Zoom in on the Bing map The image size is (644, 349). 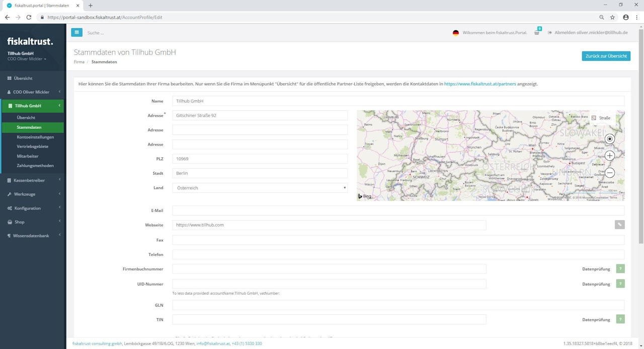(x=610, y=156)
